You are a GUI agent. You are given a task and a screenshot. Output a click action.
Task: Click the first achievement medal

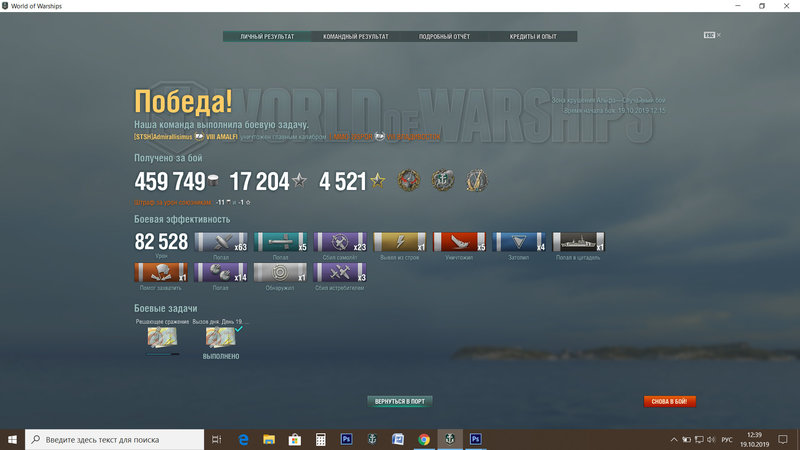[409, 181]
